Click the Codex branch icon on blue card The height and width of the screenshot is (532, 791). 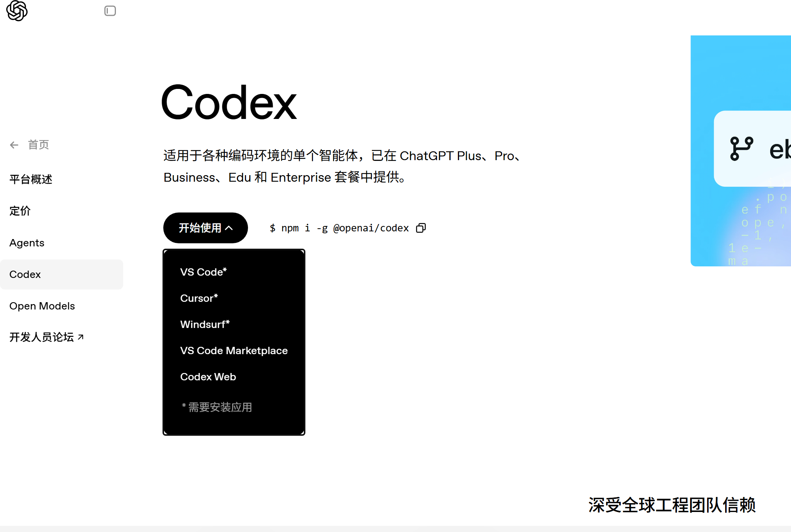(x=741, y=148)
